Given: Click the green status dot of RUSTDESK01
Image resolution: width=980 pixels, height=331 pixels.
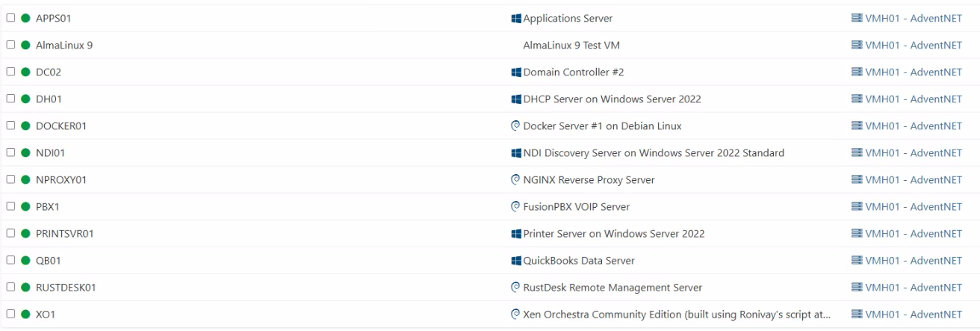Looking at the screenshot, I should [25, 287].
